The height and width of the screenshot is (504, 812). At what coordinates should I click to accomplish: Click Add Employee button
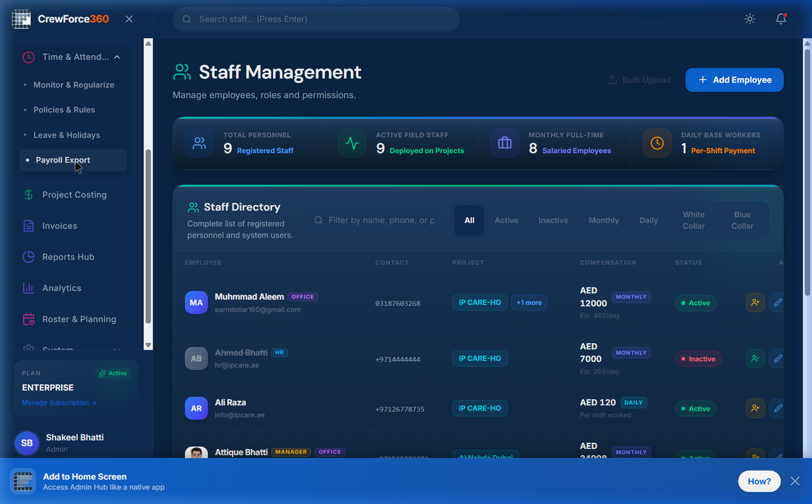point(734,80)
